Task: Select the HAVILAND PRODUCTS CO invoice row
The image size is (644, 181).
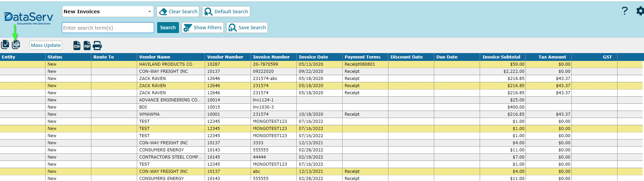Action: (x=321, y=64)
